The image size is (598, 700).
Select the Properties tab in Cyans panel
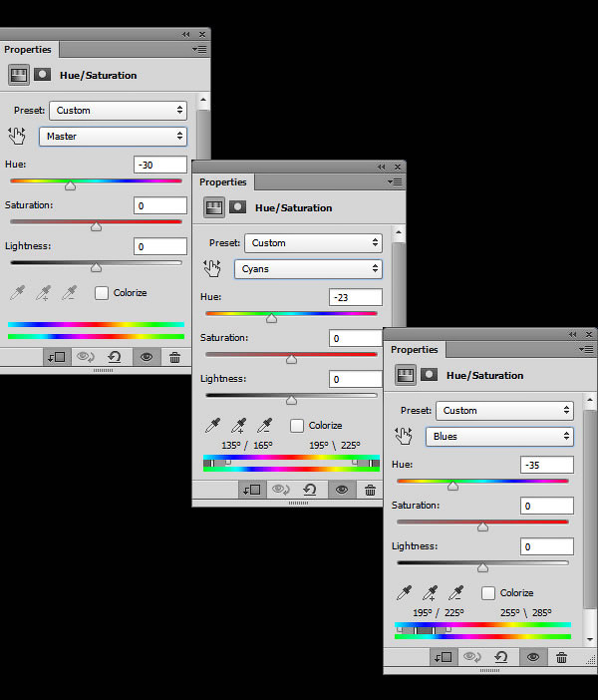tap(223, 181)
